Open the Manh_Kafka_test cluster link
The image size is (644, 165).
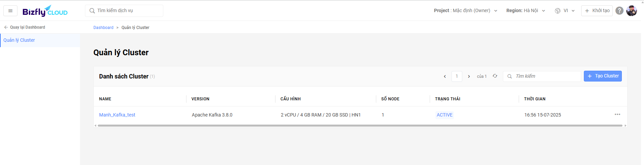(x=117, y=115)
